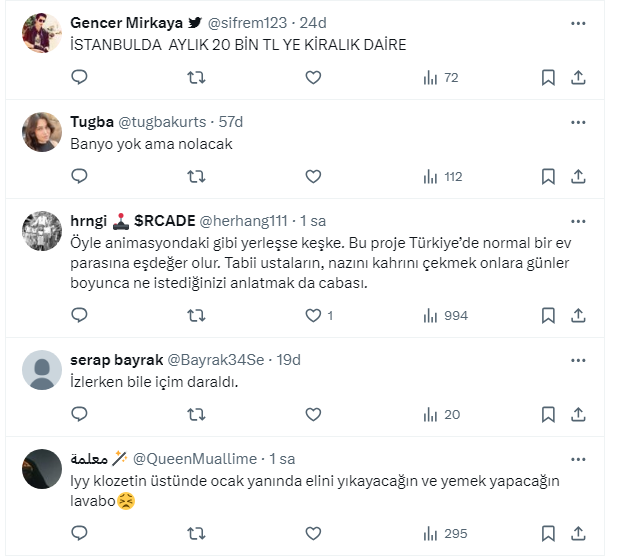The image size is (635, 556).
Task: Retweet Tugba's bathroom tweet
Action: [197, 176]
